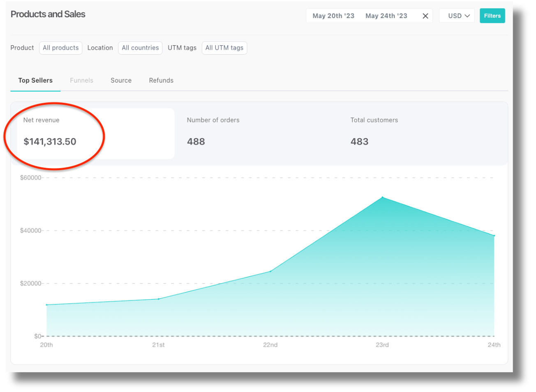536x392 pixels.
Task: Click the 21st data point on chart
Action: pyautogui.click(x=159, y=299)
